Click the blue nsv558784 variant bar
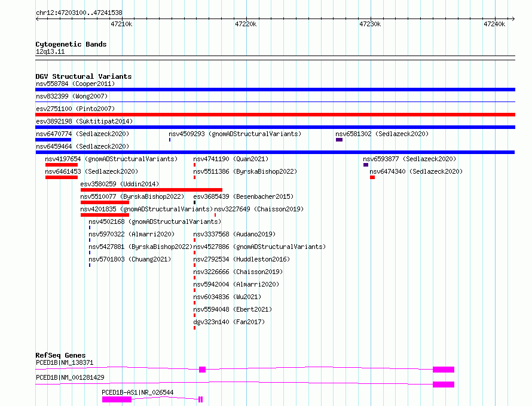The height and width of the screenshot is (406, 532). pos(275,90)
